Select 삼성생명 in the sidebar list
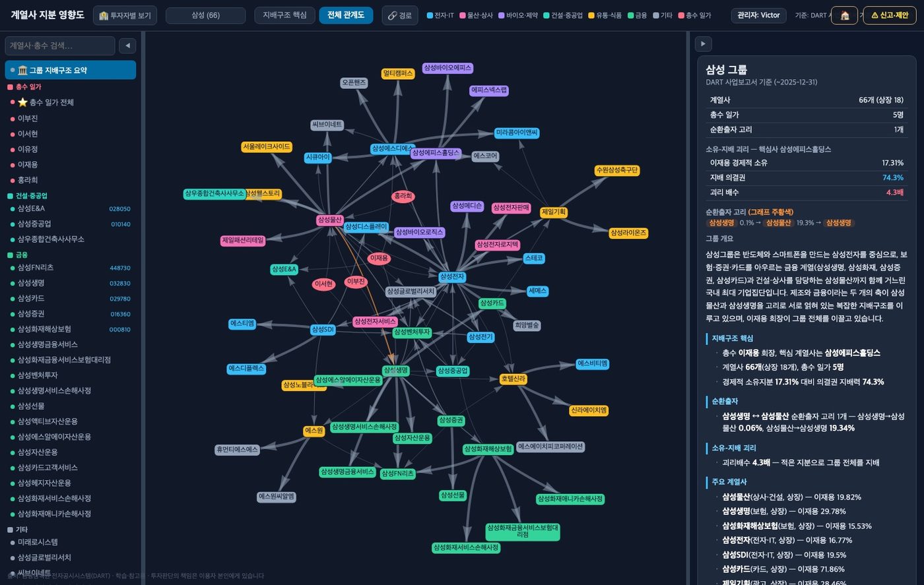Screen dimensions: 924x585 pos(71,283)
